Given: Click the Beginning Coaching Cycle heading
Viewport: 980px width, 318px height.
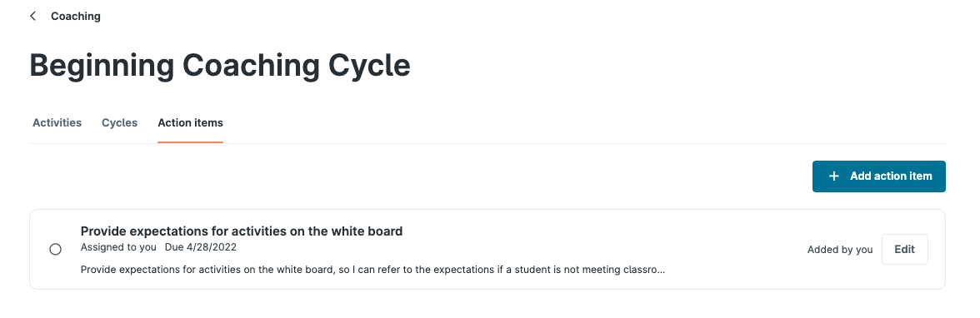Looking at the screenshot, I should [220, 66].
